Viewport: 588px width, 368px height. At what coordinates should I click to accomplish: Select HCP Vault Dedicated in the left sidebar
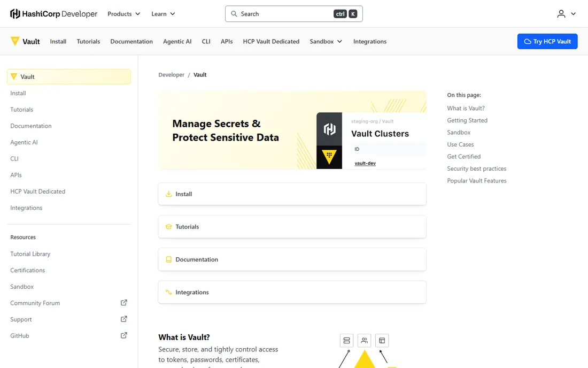click(x=38, y=191)
